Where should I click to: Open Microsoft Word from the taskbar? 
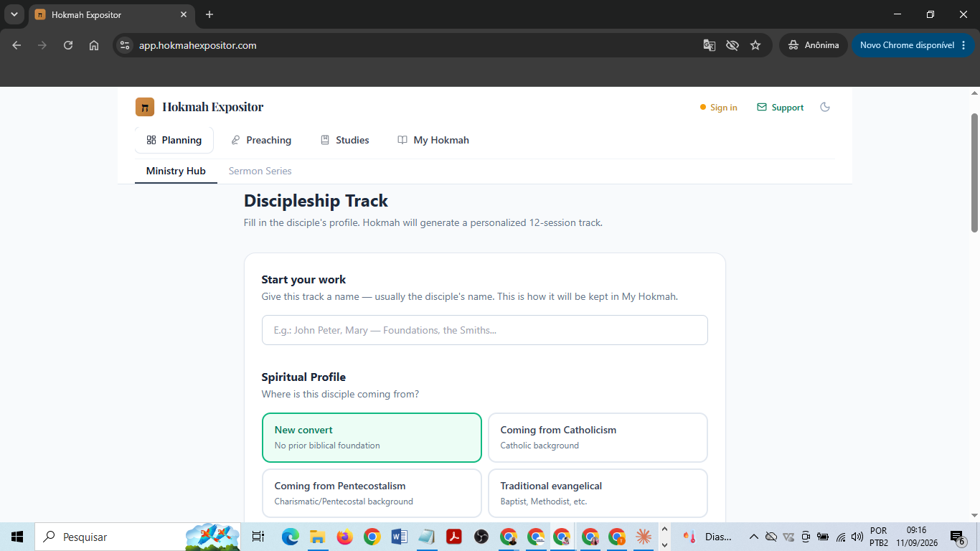coord(399,537)
